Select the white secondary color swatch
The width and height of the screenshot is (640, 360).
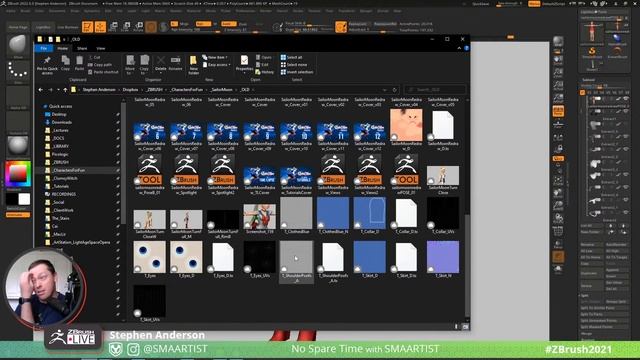pos(24,199)
